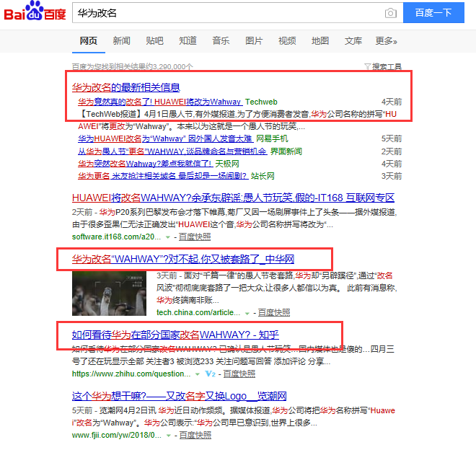Expand dropdown arrow next to zhihu.com URL
The width and height of the screenshot is (476, 450).
[198, 374]
